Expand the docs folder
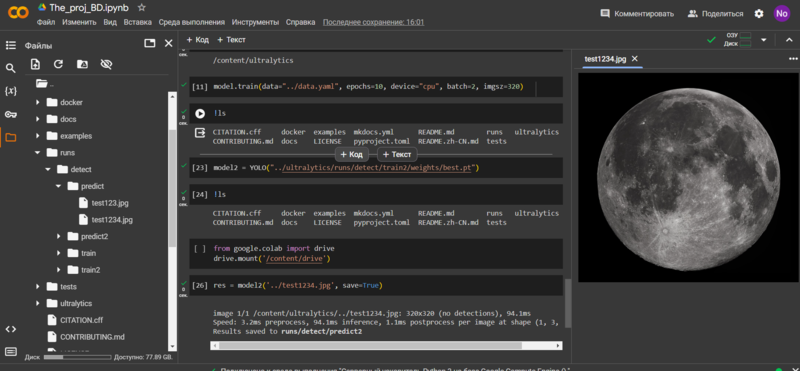The image size is (800, 371). coord(38,119)
